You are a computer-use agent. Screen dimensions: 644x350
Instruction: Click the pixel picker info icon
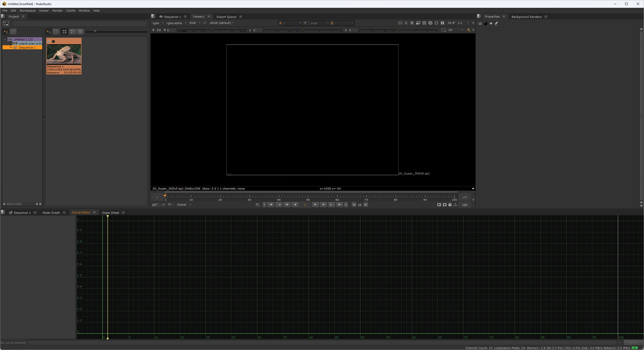coord(468,30)
